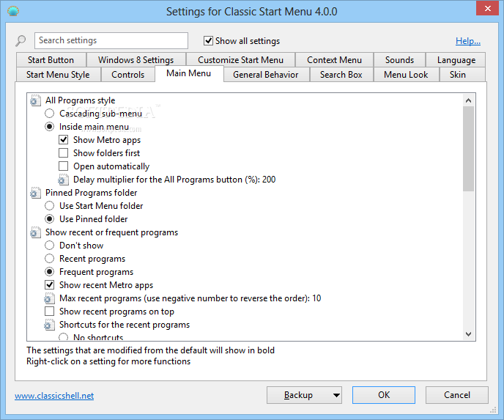Image resolution: width=504 pixels, height=420 pixels.
Task: Open the General Behavior tab
Action: tap(266, 74)
